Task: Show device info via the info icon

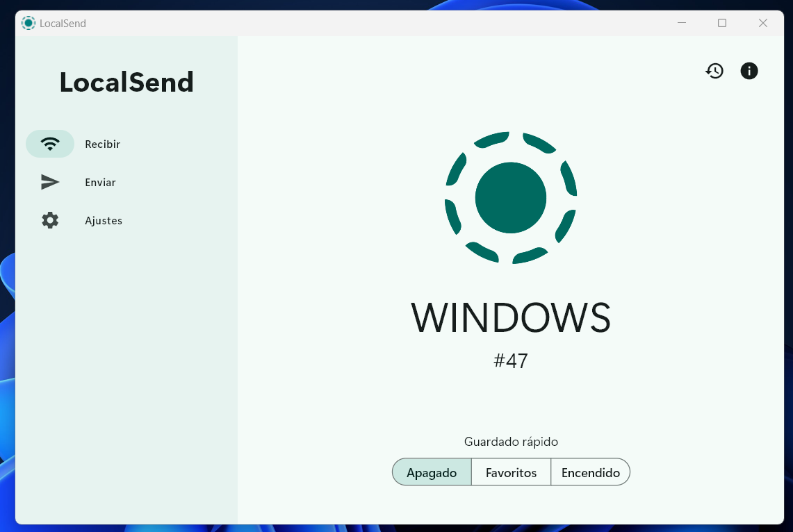Action: (749, 71)
